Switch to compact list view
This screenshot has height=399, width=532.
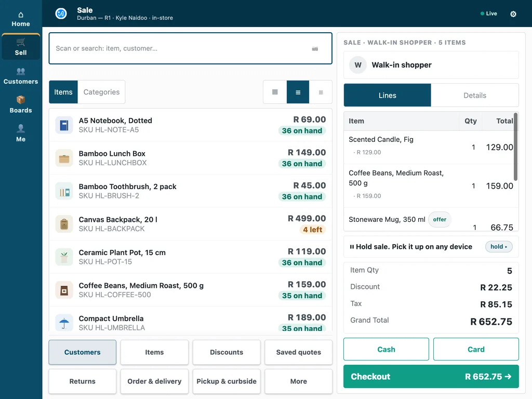321,92
